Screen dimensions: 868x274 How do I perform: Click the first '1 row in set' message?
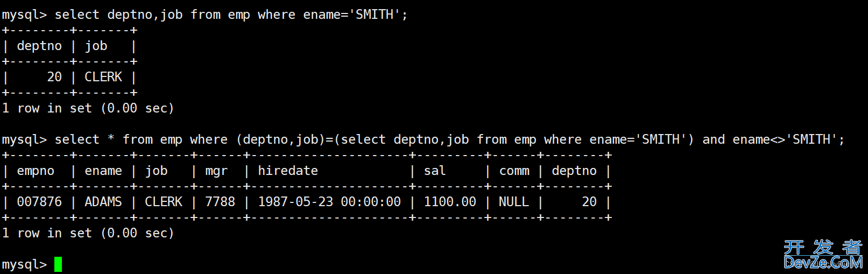click(x=88, y=108)
